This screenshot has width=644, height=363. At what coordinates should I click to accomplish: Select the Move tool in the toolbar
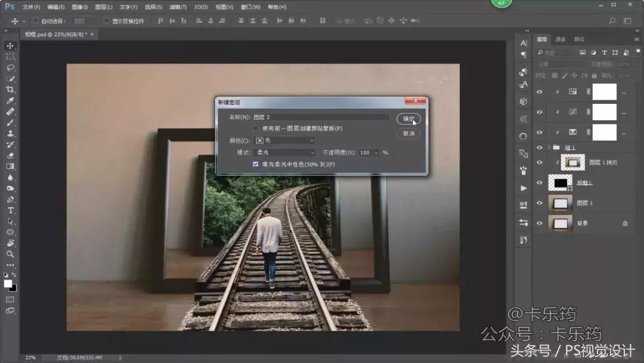pyautogui.click(x=10, y=46)
